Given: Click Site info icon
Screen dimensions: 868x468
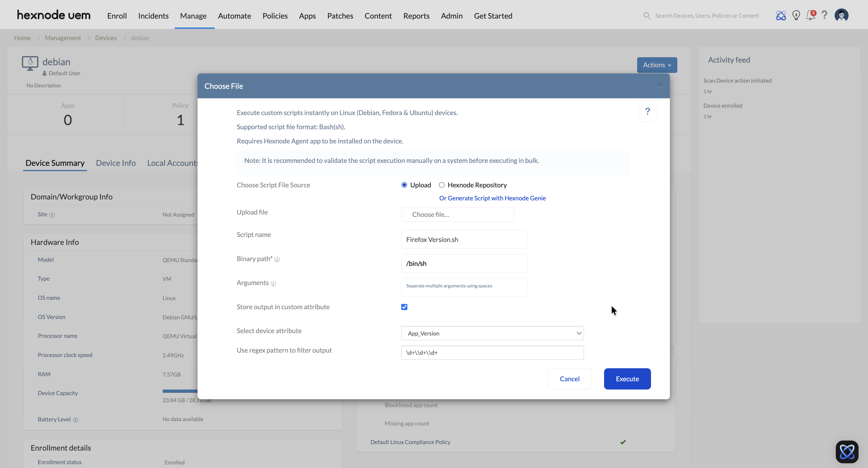Looking at the screenshot, I should (x=52, y=215).
